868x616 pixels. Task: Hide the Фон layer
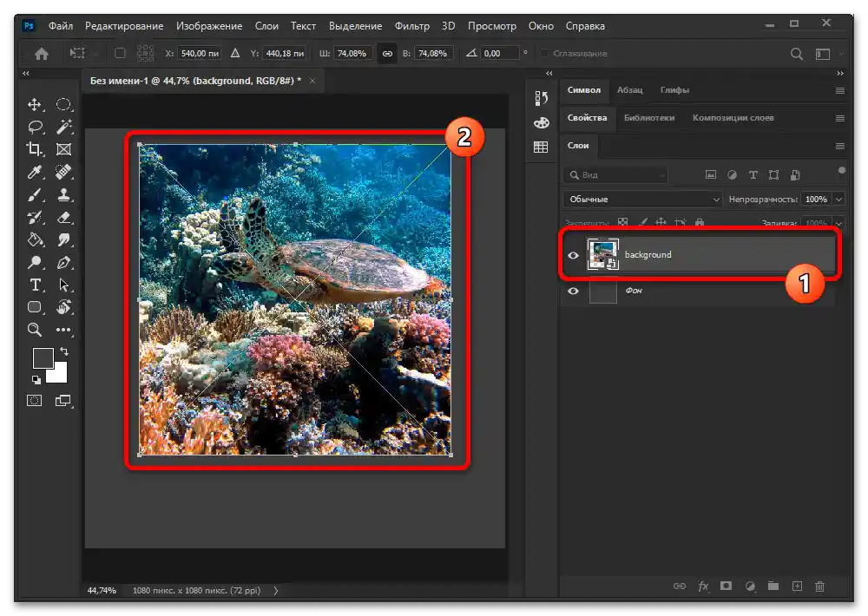573,292
